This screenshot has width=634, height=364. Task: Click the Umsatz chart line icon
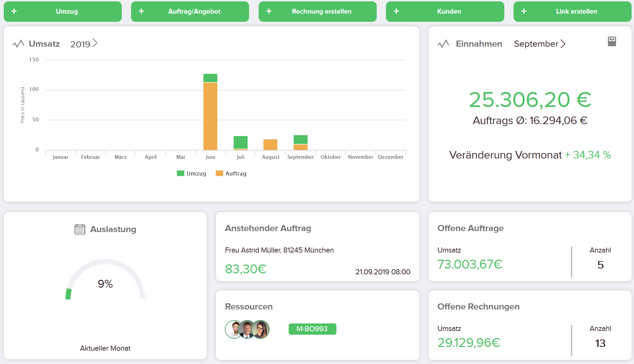coord(18,44)
